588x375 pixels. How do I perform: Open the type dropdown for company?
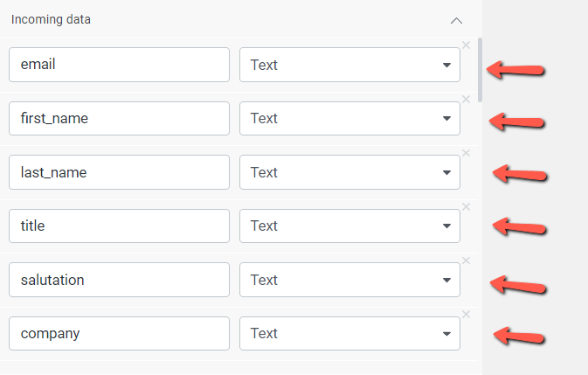tap(349, 333)
